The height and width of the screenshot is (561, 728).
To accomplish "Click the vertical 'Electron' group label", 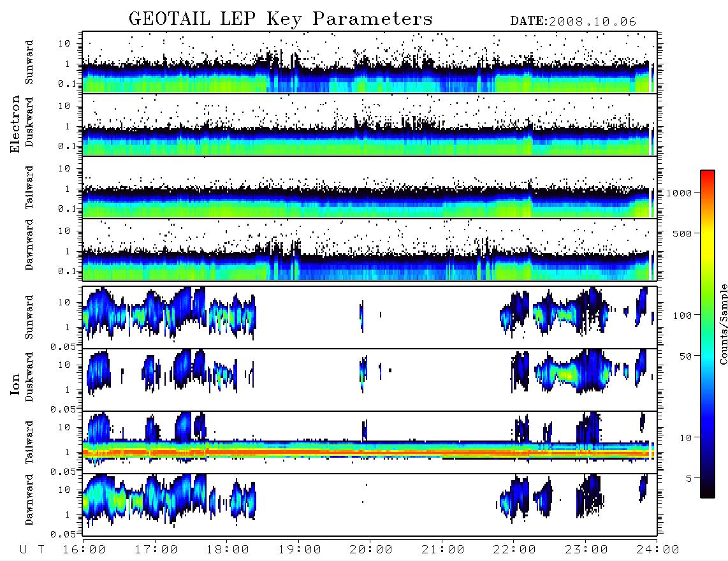I will [x=15, y=124].
